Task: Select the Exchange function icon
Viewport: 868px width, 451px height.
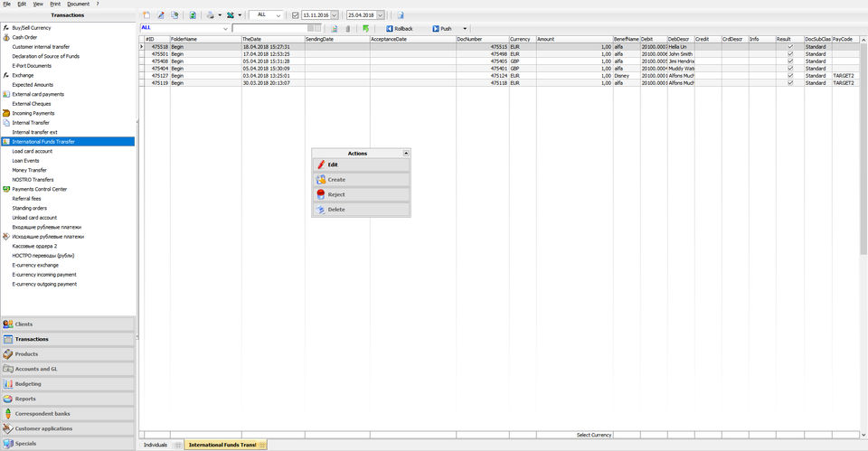Action: coord(6,75)
